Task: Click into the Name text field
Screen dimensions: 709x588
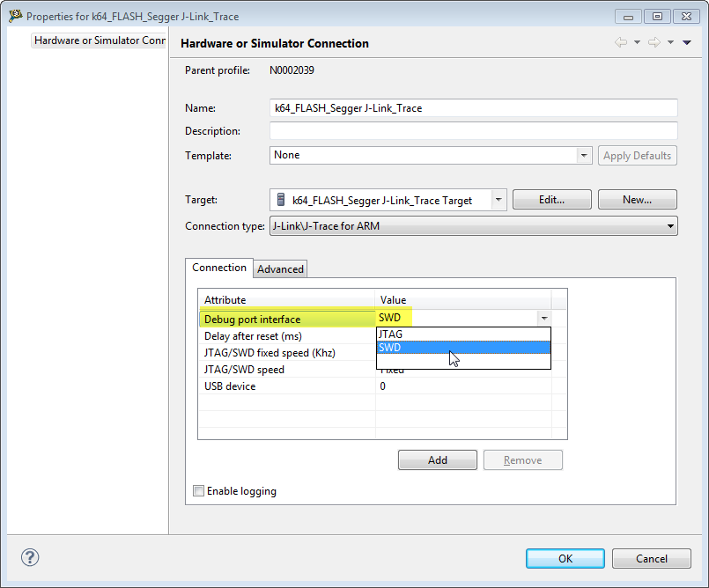Action: point(473,108)
